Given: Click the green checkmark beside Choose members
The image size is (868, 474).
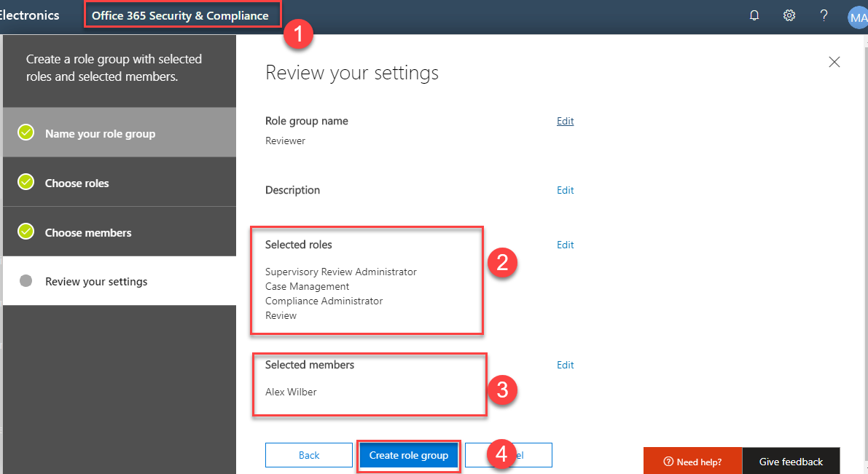Looking at the screenshot, I should [26, 232].
